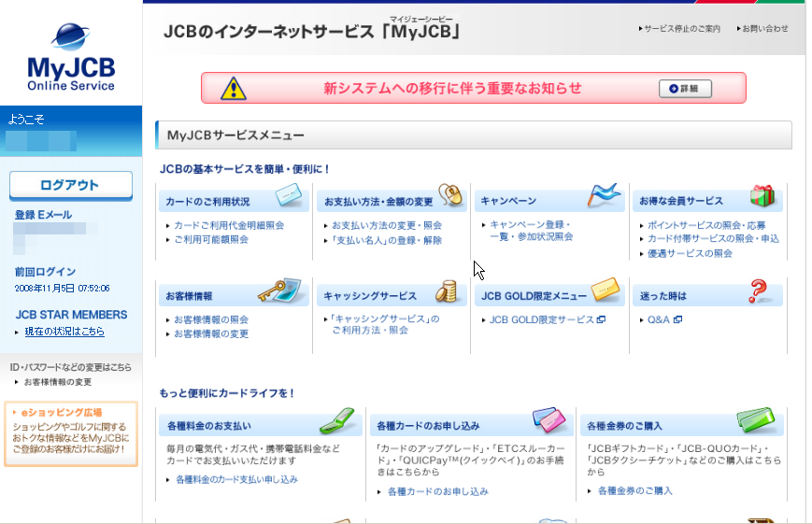Click the blue flag icon beside キャンペーン
812x524 pixels.
point(604,194)
